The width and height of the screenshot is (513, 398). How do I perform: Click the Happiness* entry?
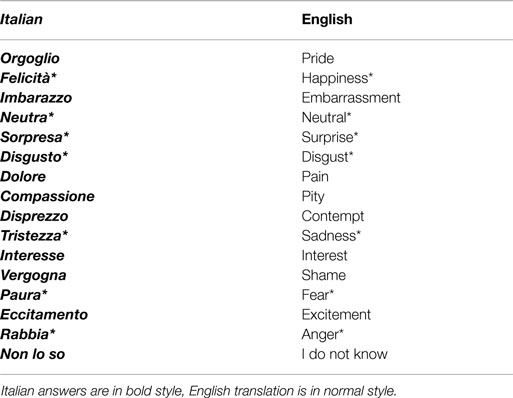337,78
